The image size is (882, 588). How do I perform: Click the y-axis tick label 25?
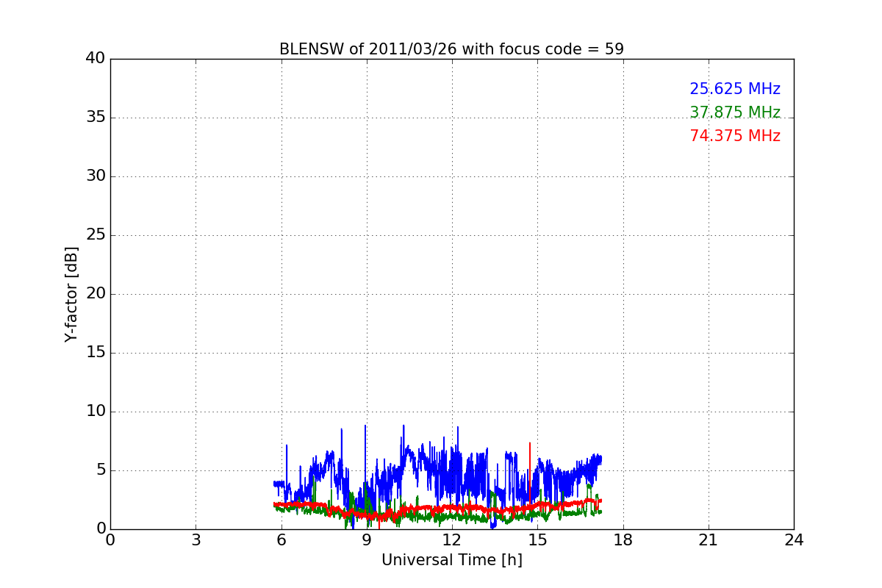click(96, 235)
